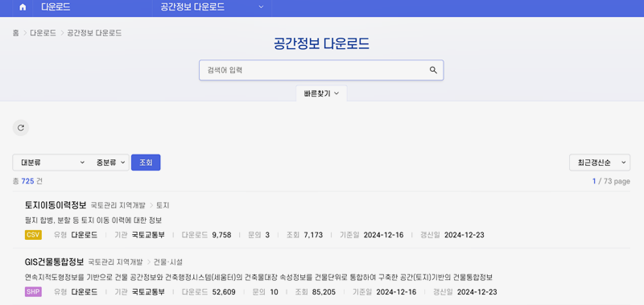This screenshot has width=644, height=305.
Task: Expand the 빠른찾기 panel
Action: pyautogui.click(x=321, y=93)
